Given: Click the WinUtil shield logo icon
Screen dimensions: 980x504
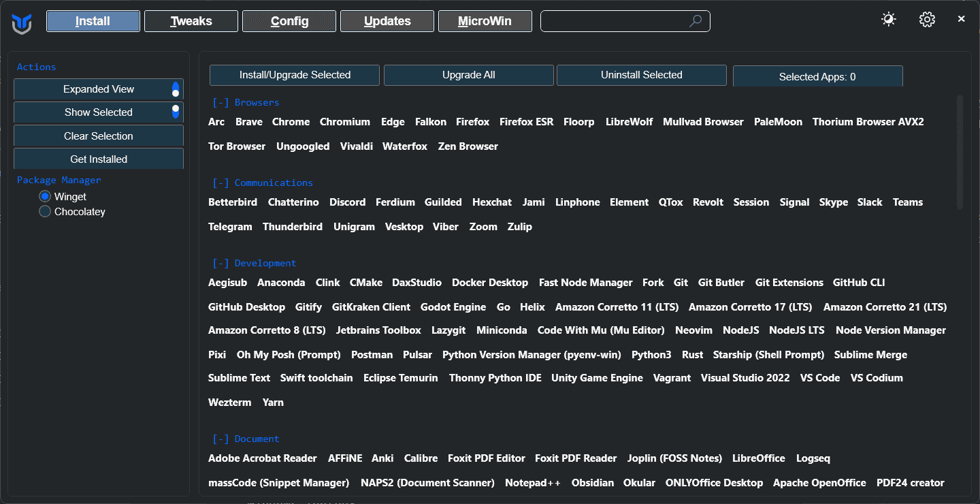Looking at the screenshot, I should pos(22,22).
